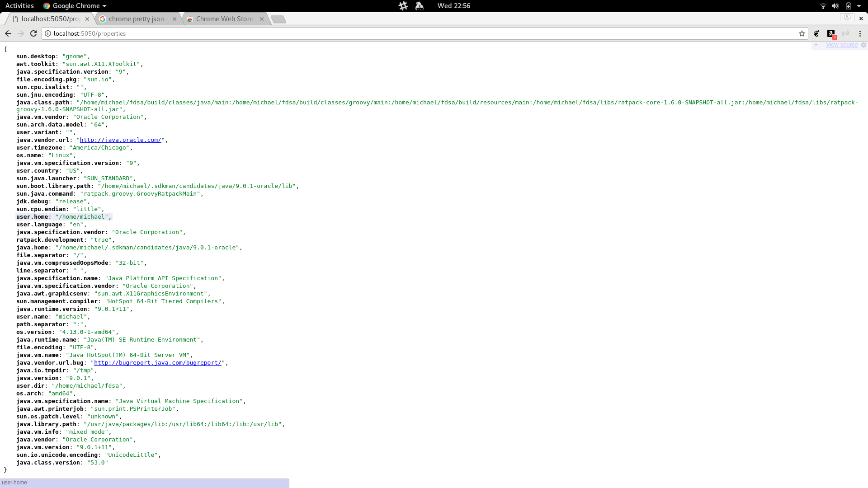Viewport: 868px width, 488px height.
Task: Open the system menu dropdown arrow
Action: 859,6
